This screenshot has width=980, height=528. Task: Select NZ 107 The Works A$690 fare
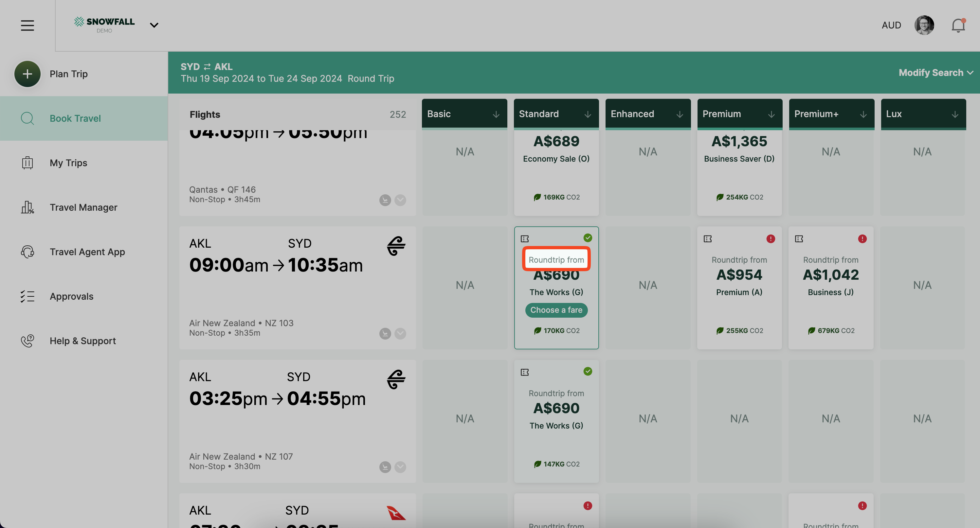pyautogui.click(x=556, y=421)
